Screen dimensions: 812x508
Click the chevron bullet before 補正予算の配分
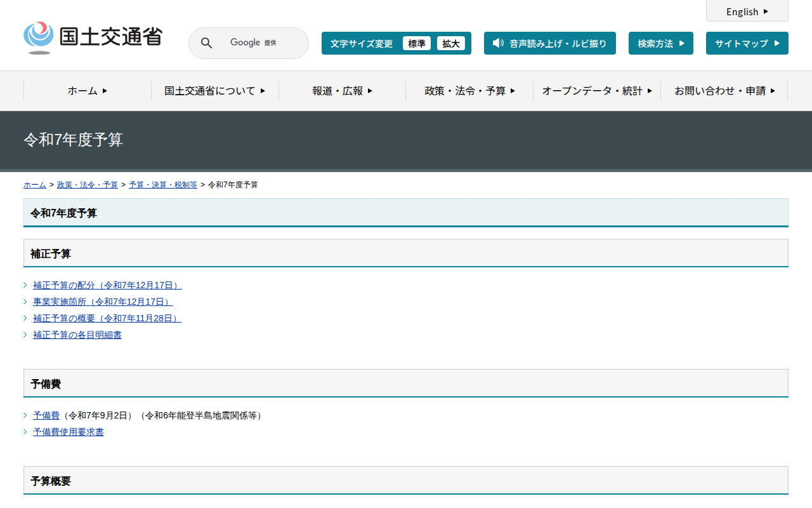25,285
